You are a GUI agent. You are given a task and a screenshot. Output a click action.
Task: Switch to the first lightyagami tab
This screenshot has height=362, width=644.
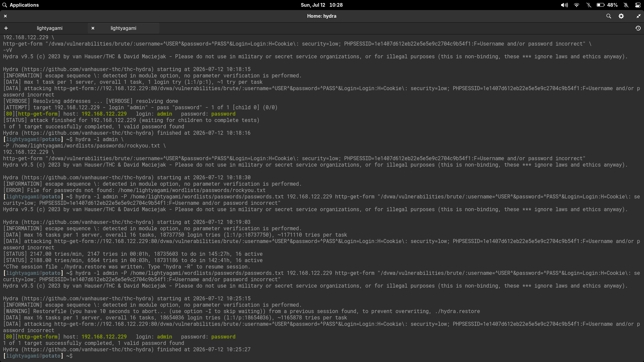coord(50,28)
